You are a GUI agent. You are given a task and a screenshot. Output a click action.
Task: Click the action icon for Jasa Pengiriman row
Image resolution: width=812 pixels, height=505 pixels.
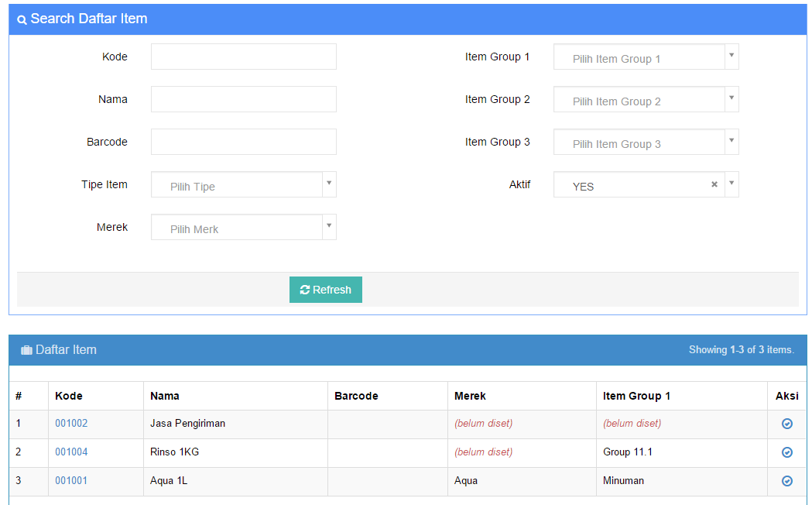pos(786,424)
